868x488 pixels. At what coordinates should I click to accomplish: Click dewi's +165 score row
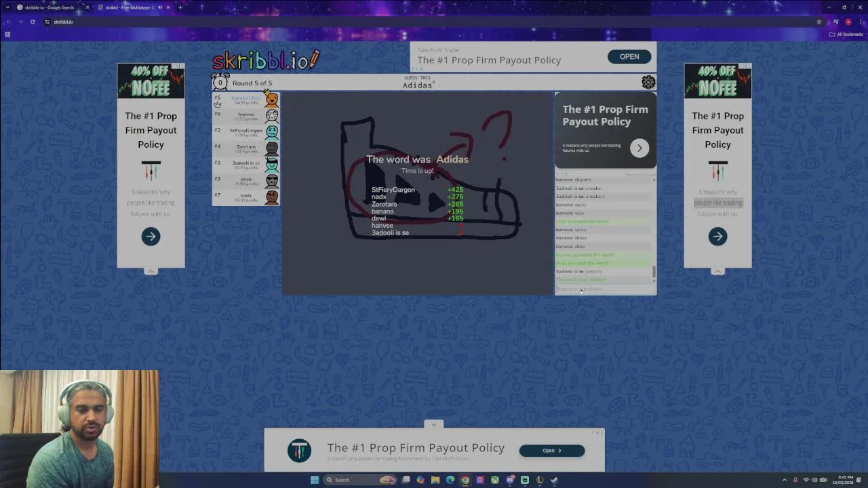[417, 218]
